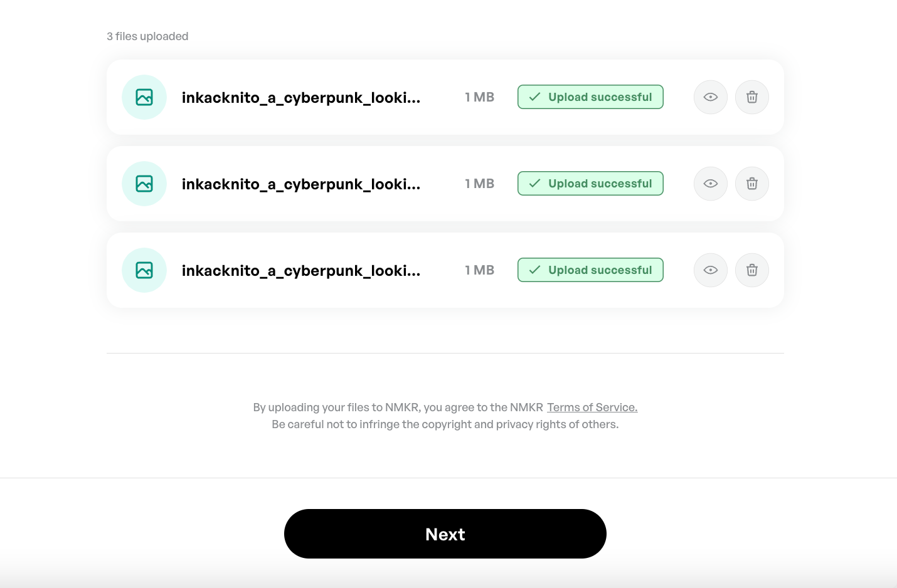Click the third file's Upload successful badge
Image resolution: width=897 pixels, height=588 pixels.
tap(590, 270)
